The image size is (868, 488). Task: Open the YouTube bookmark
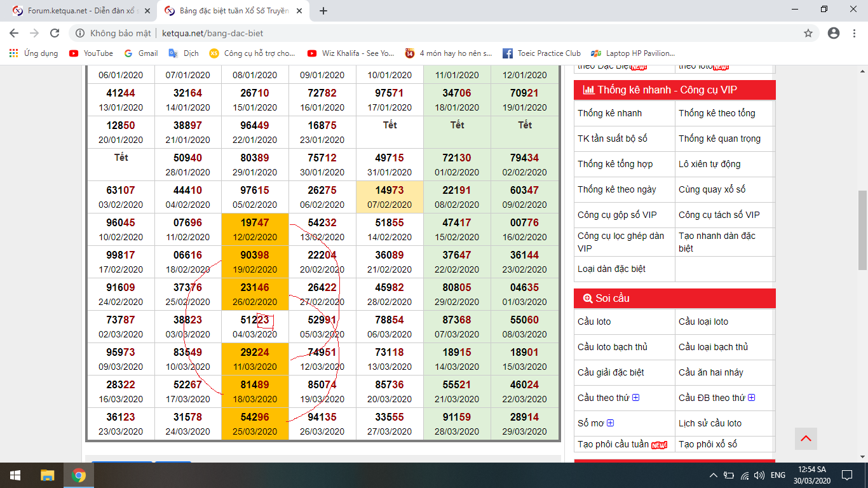[x=91, y=53]
